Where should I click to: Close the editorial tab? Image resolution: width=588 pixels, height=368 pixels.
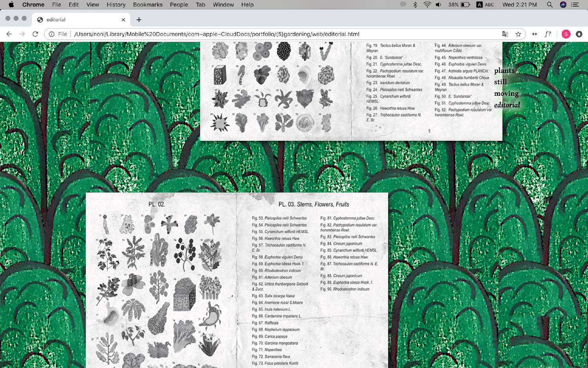click(123, 20)
